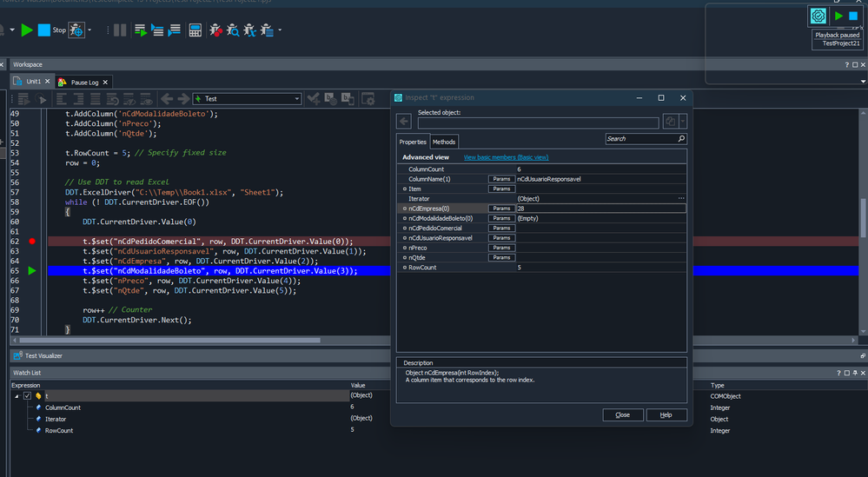Screen dimensions: 868x477
Task: Switch to the Methods tab
Action: click(443, 142)
